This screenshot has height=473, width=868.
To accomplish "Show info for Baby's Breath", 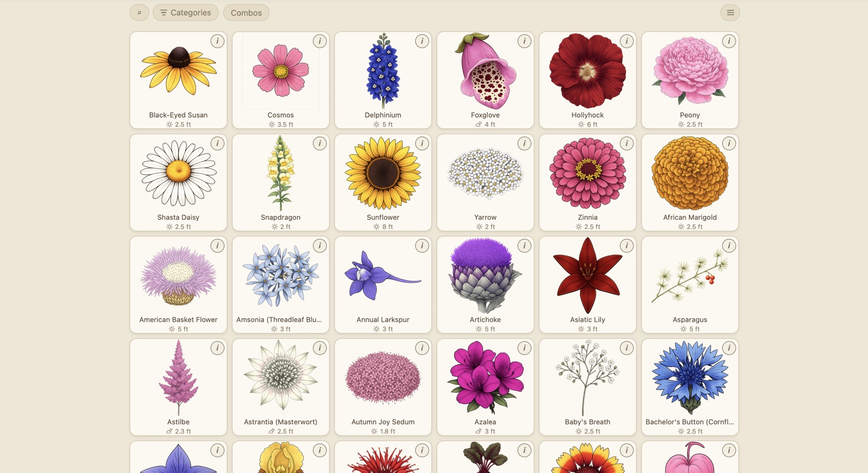I will (627, 348).
